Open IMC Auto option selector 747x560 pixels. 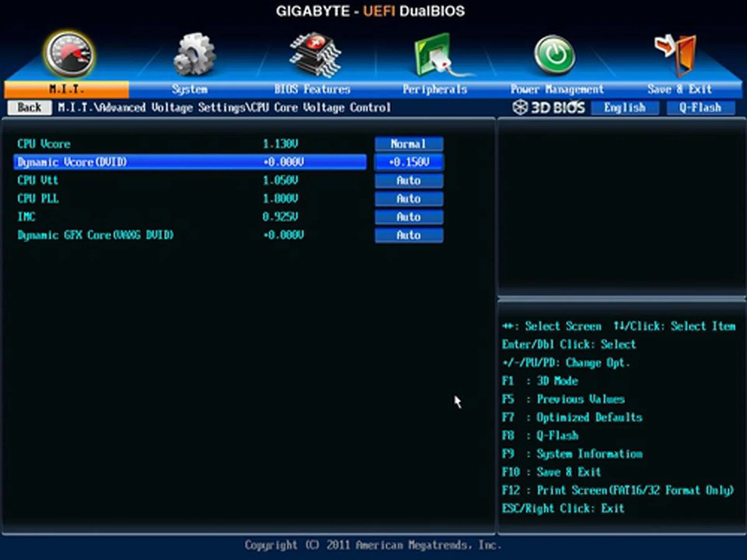[x=409, y=217]
